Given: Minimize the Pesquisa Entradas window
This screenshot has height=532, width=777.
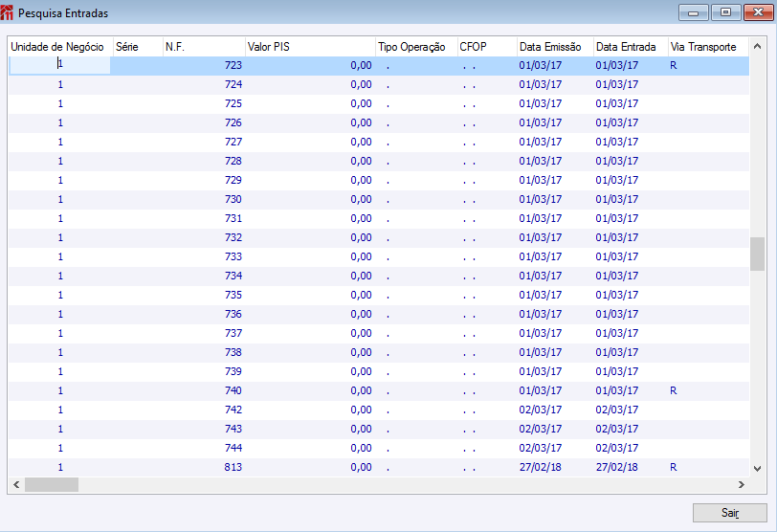Looking at the screenshot, I should point(693,12).
